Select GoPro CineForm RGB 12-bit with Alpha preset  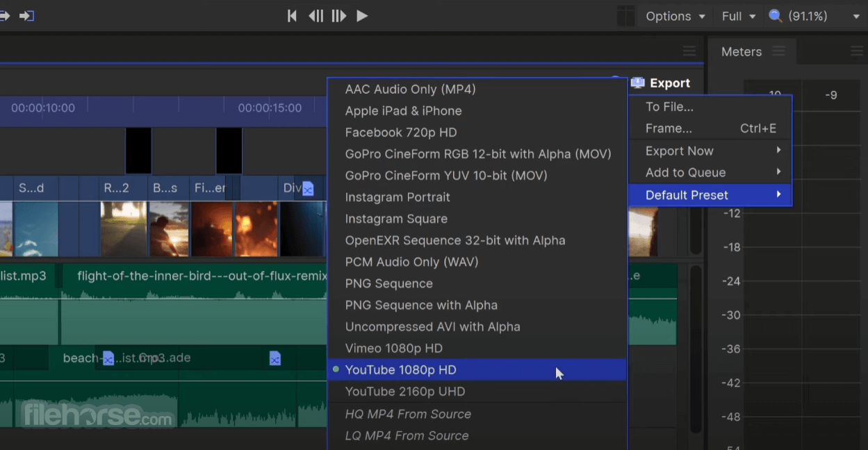tap(477, 153)
